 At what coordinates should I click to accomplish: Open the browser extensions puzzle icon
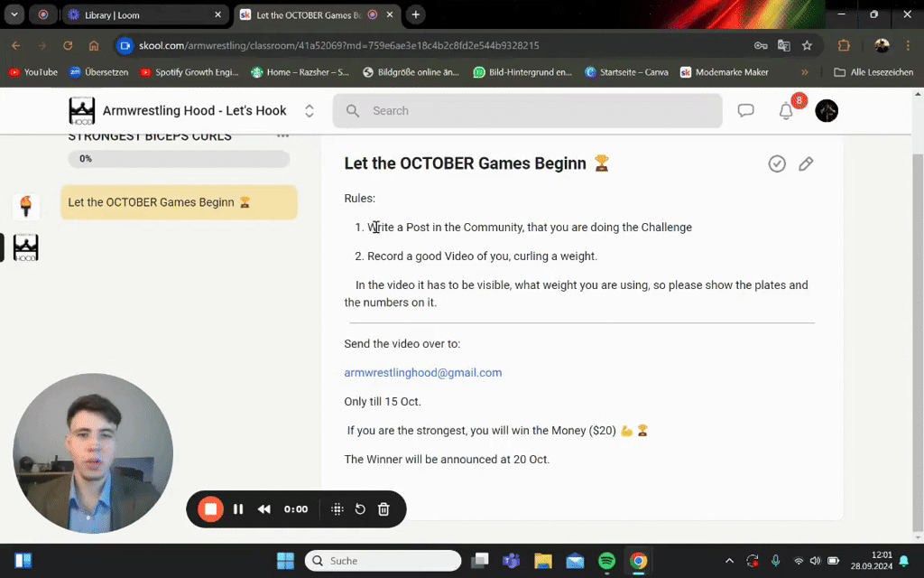[844, 45]
